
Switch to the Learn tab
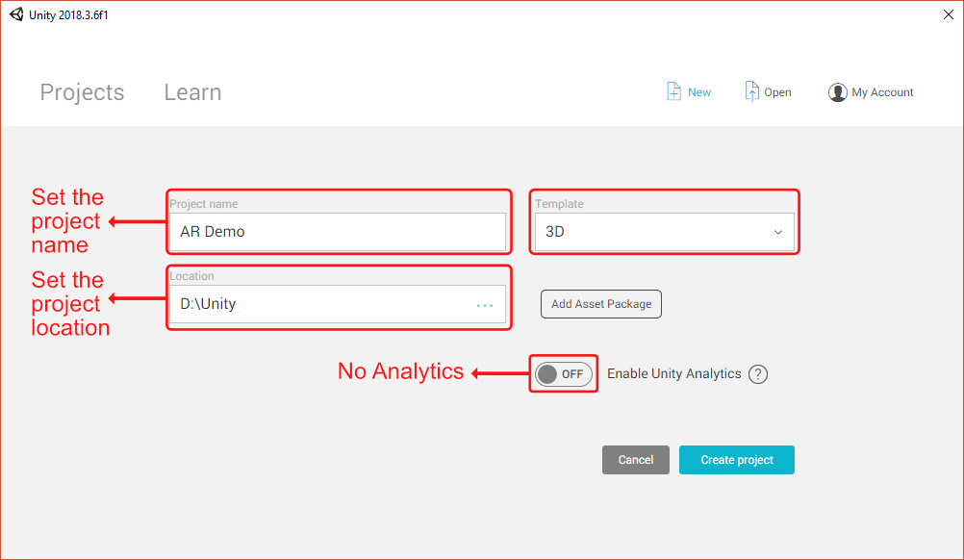click(x=192, y=92)
